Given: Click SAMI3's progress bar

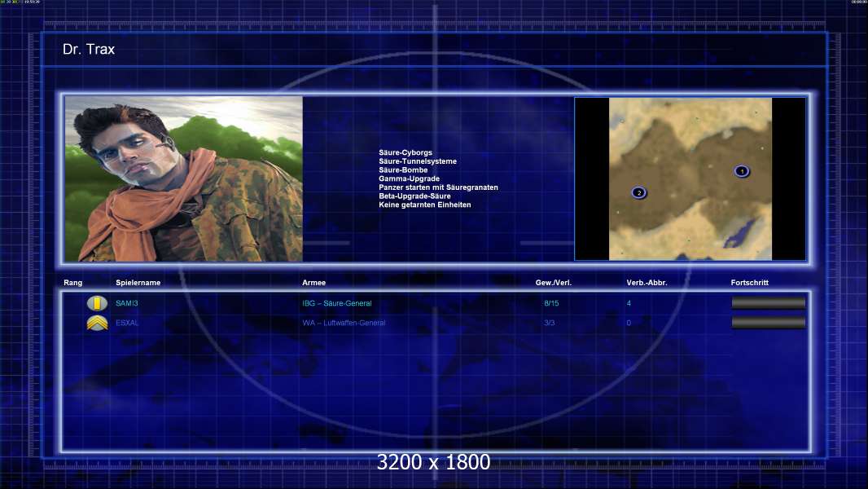Looking at the screenshot, I should pos(769,303).
